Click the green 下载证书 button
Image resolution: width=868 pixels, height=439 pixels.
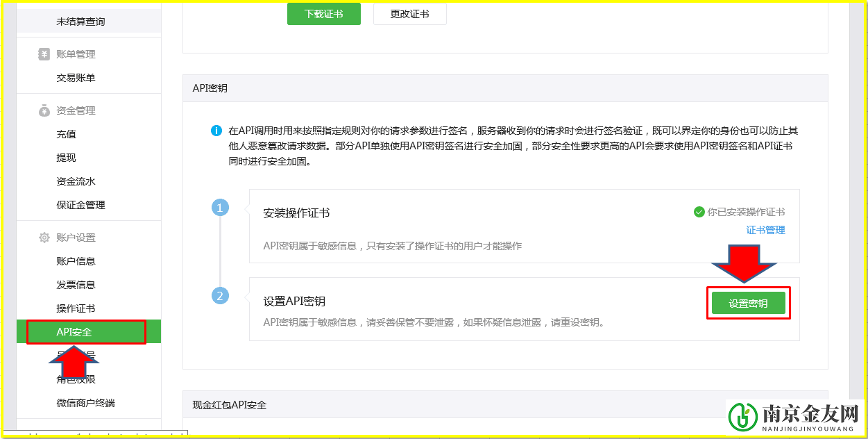point(323,13)
